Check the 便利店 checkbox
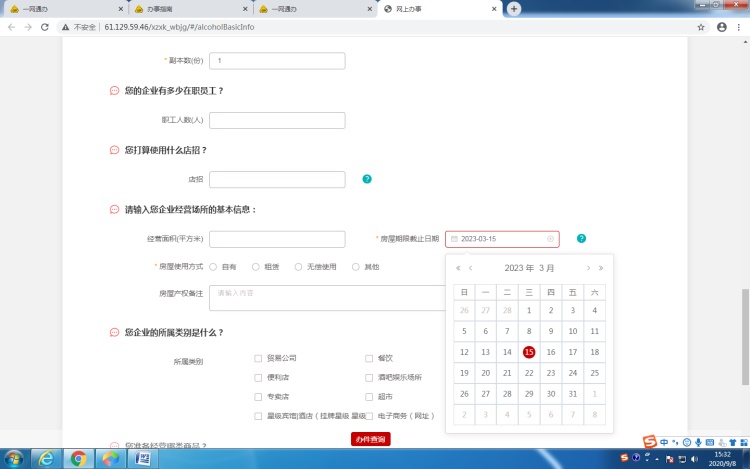The image size is (750, 469). coord(259,378)
